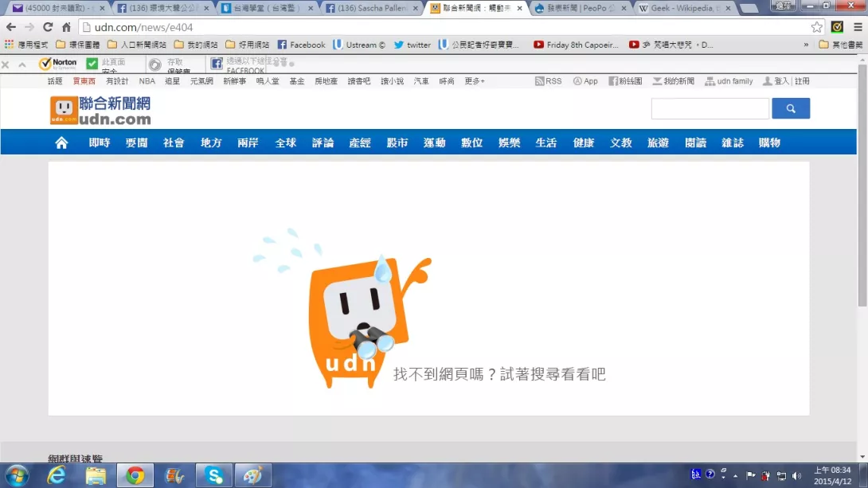
Task: Open the Norton extension icon in toolbar
Action: 837,26
